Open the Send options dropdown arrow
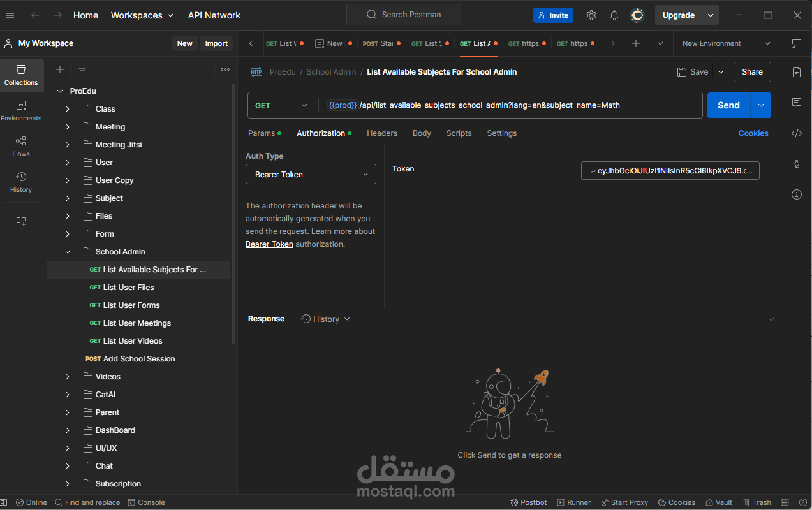 point(761,105)
